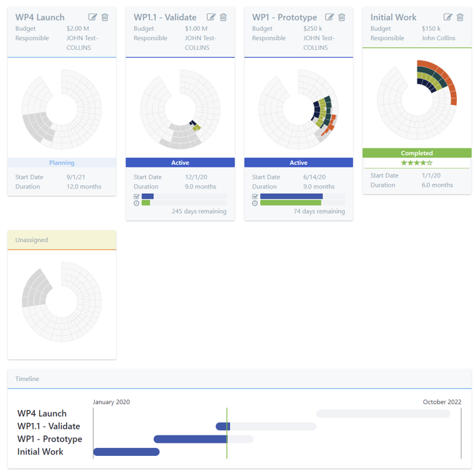Click the WP1 - Prototype task progress bar
Image resolution: width=476 pixels, height=473 pixels.
click(x=301, y=196)
